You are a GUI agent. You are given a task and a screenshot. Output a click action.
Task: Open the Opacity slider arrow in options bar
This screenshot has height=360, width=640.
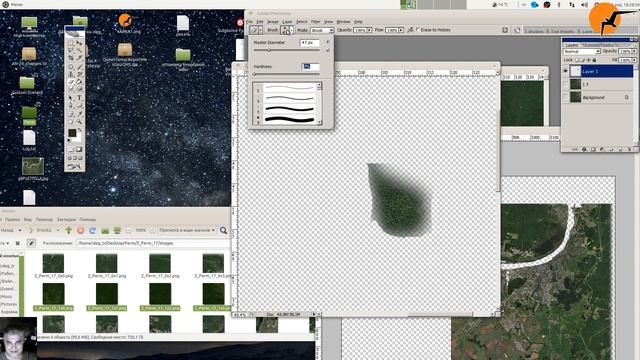[x=369, y=30]
